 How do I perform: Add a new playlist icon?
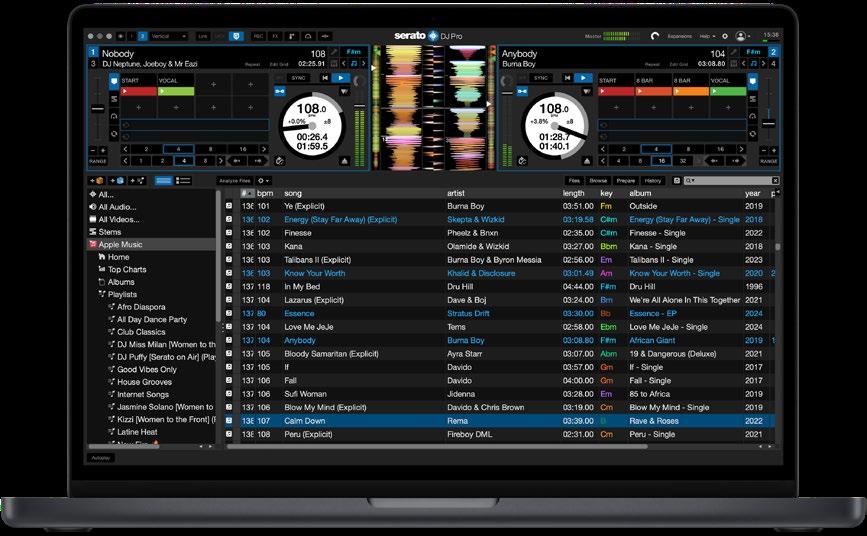click(137, 180)
